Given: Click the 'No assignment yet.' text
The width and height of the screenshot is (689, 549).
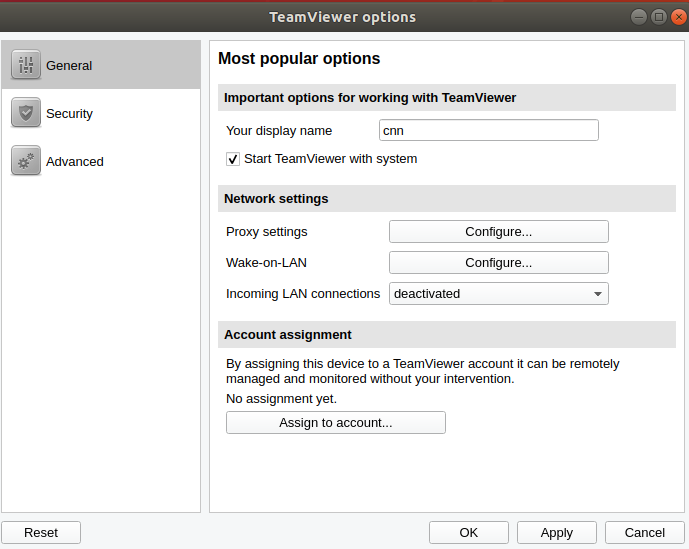Looking at the screenshot, I should point(281,399).
